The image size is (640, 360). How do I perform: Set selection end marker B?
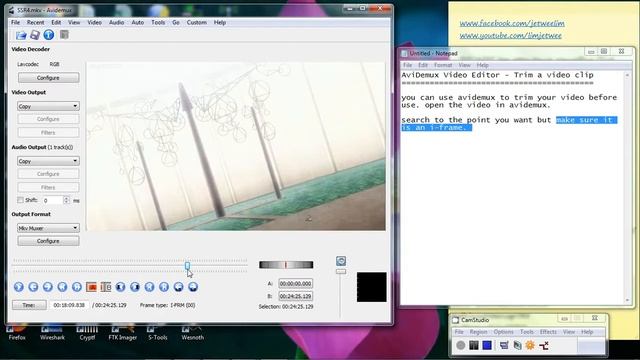point(106,287)
